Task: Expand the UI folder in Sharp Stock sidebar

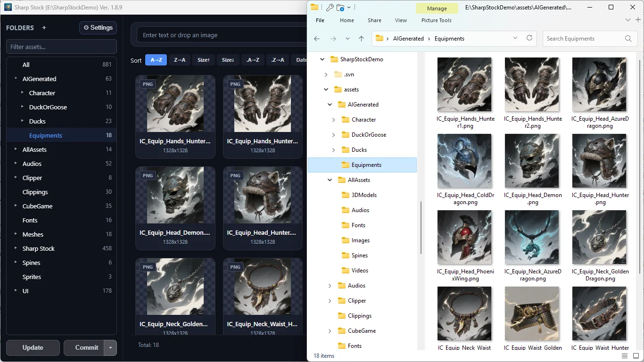Action: coord(16,291)
